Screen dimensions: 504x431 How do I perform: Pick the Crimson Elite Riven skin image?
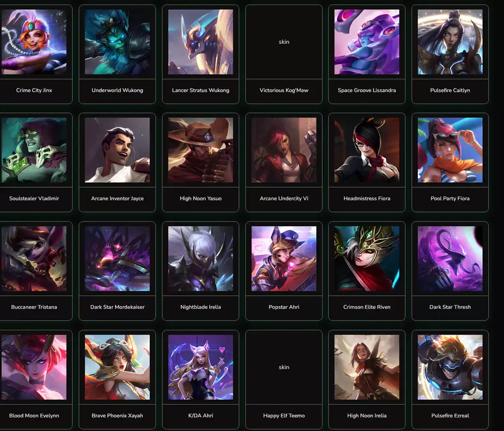click(x=367, y=259)
